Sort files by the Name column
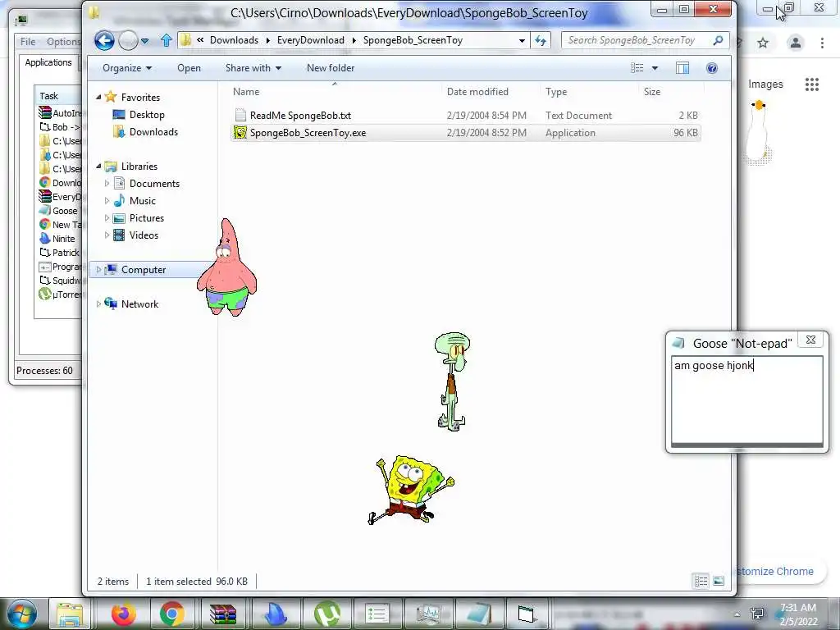The width and height of the screenshot is (840, 630). click(x=246, y=92)
